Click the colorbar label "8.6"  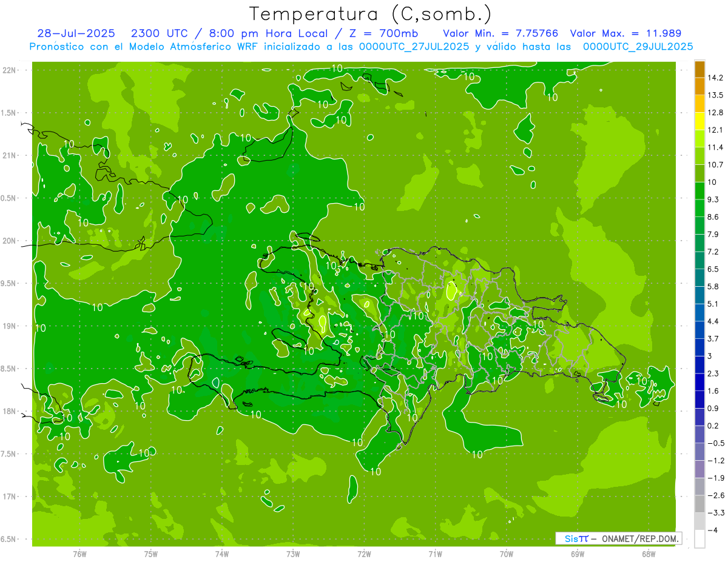pyautogui.click(x=713, y=217)
